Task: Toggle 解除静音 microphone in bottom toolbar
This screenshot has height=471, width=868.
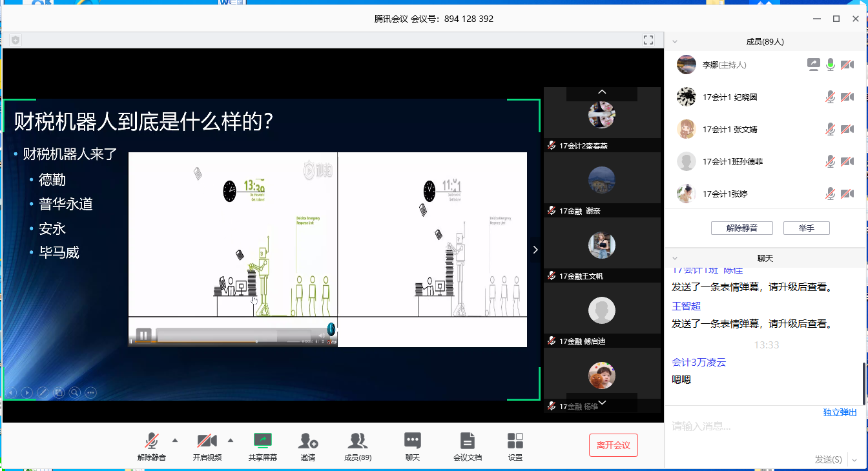Action: click(151, 441)
